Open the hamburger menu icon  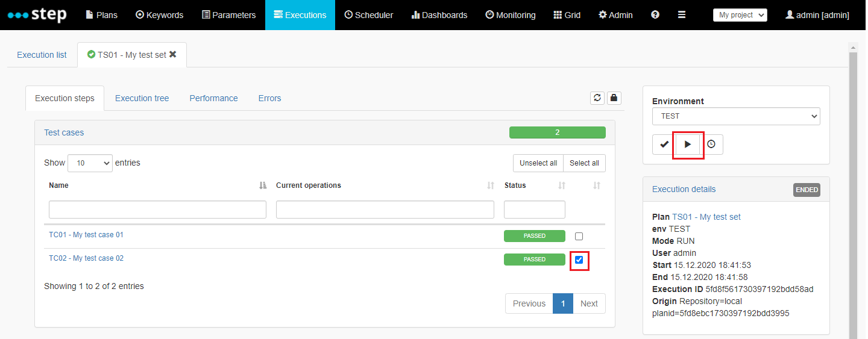coord(682,15)
